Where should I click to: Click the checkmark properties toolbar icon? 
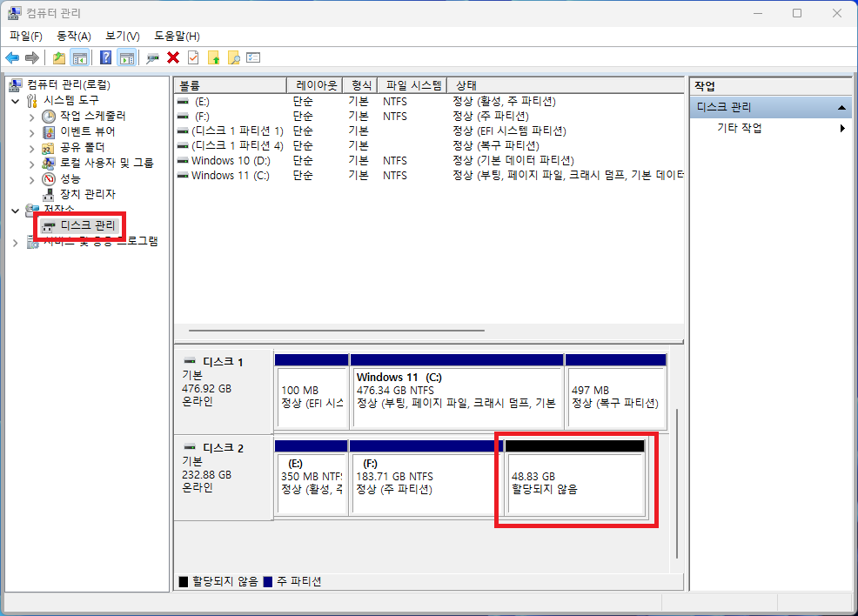(192, 57)
